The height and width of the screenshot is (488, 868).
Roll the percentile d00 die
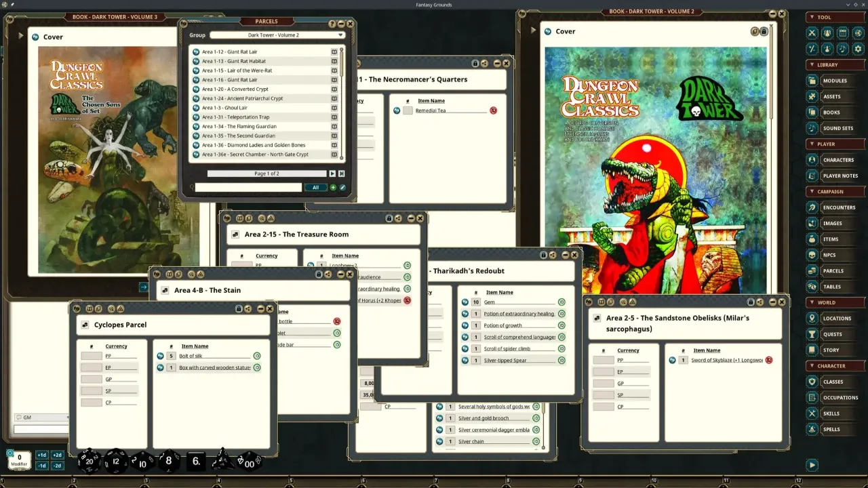coord(249,462)
